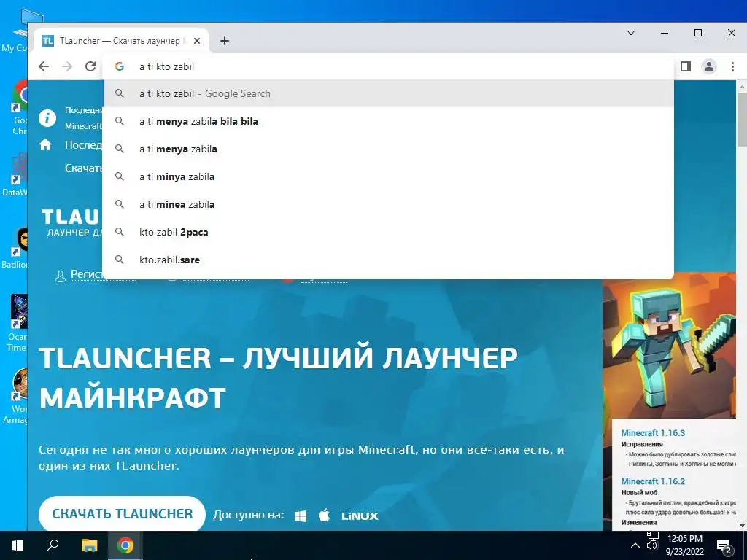Pick the suggestion 'a ti minea zabila'
Image resolution: width=747 pixels, height=560 pixels.
pyautogui.click(x=388, y=204)
